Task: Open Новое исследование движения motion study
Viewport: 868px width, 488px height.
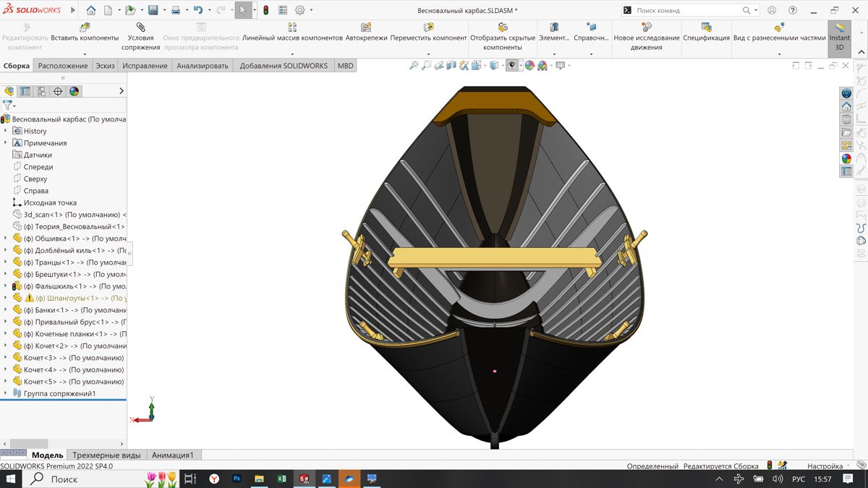Action: pos(646,38)
